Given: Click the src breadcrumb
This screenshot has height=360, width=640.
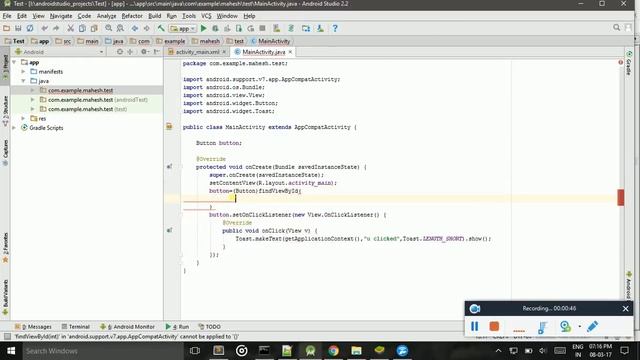Looking at the screenshot, I should pyautogui.click(x=63, y=41).
